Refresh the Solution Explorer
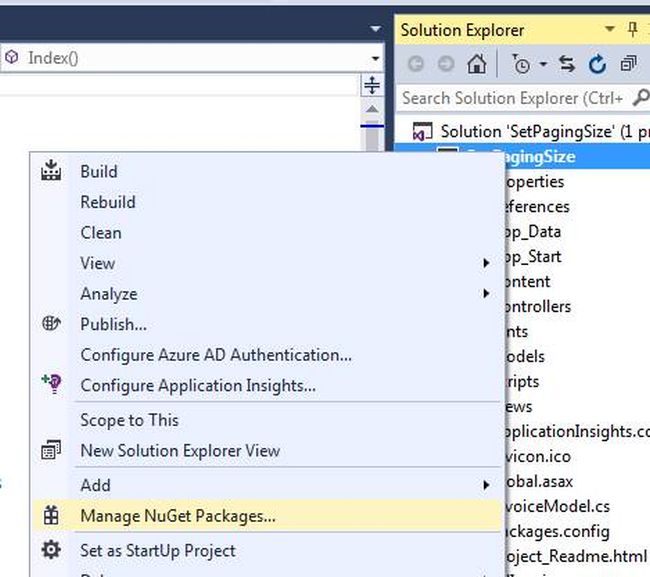Viewport: 650px width, 577px height. point(597,64)
